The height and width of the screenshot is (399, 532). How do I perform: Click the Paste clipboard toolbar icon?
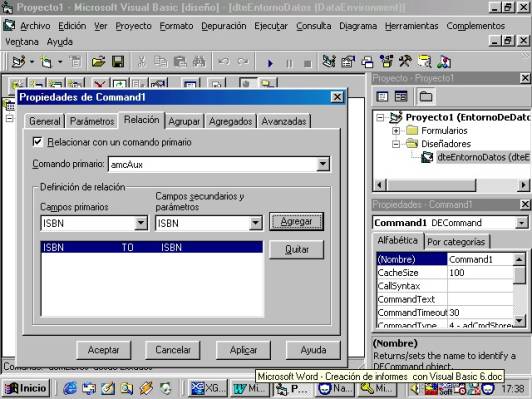[x=180, y=62]
